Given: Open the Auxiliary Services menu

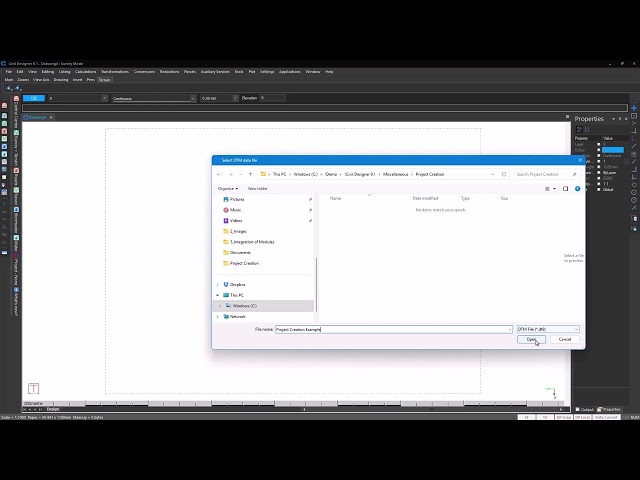Looking at the screenshot, I should [x=215, y=71].
